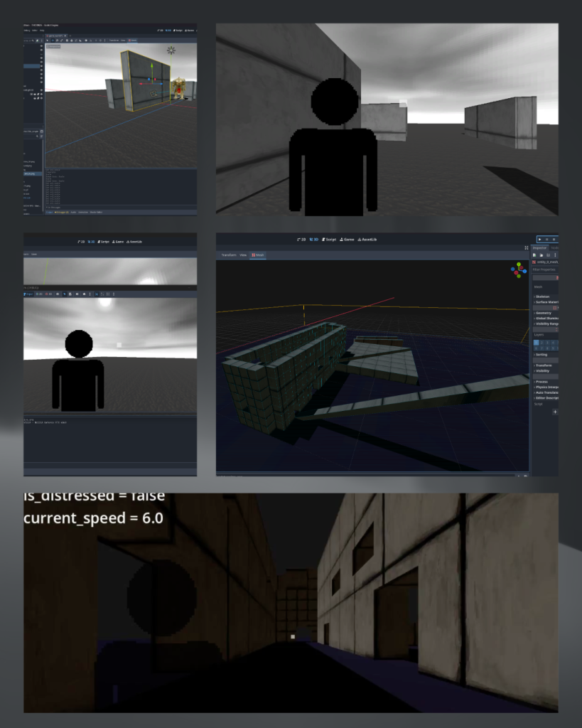Toggle render layer 2 in the Layers grid

pyautogui.click(x=543, y=343)
